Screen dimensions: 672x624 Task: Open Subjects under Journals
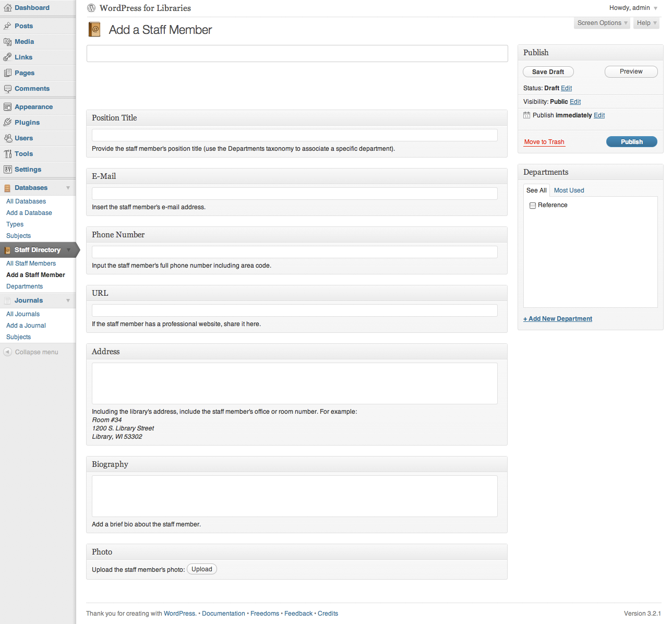pos(18,337)
